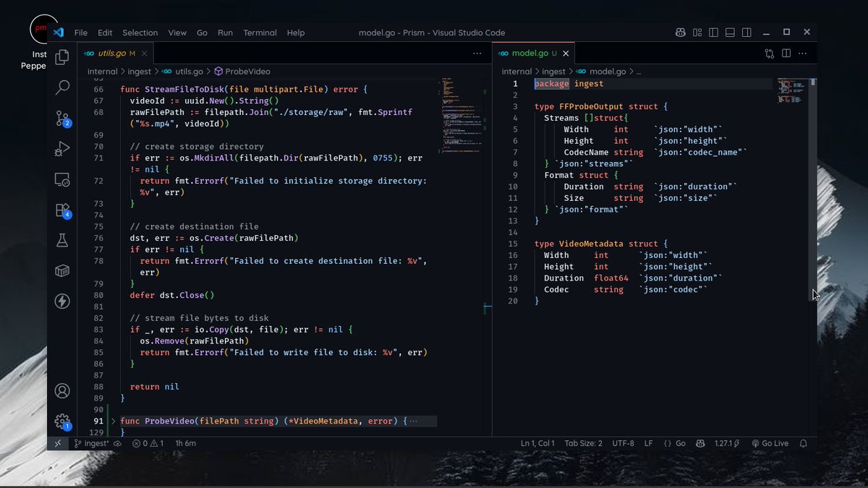The image size is (868, 488).
Task: Click VideoMetadata struct name on line 15
Action: pos(591,244)
